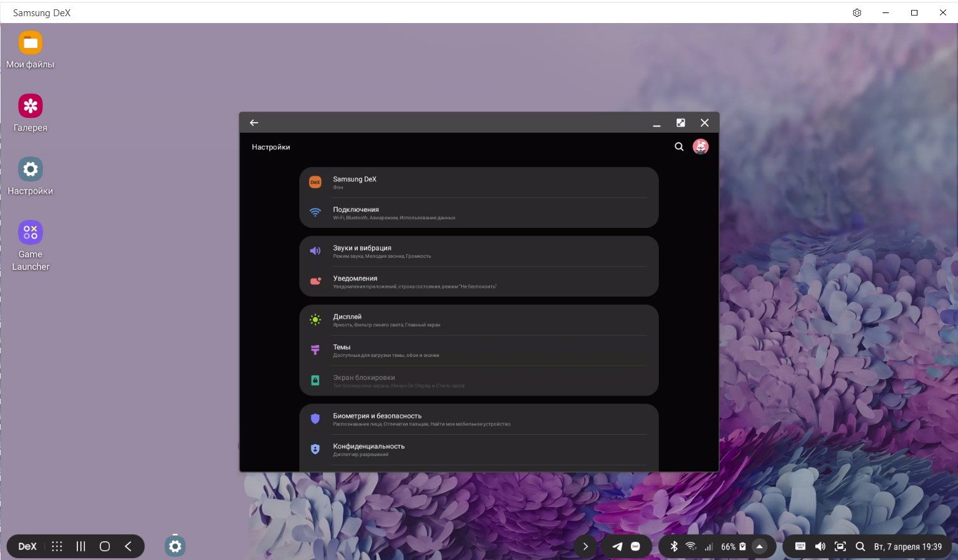Viewport: 958px width, 560px height.
Task: Tap the Home circle on the taskbar
Action: (x=105, y=546)
